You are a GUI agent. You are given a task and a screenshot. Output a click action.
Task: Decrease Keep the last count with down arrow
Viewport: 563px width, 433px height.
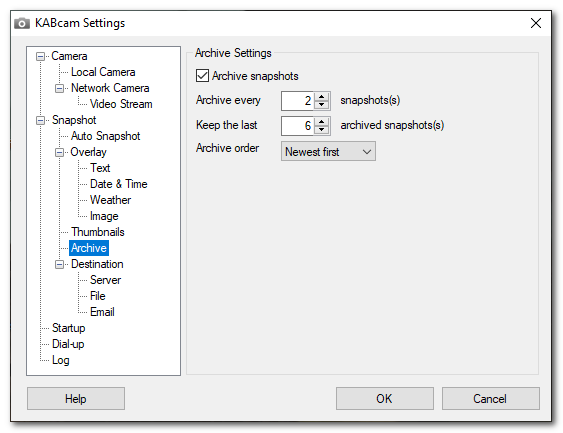click(x=322, y=130)
